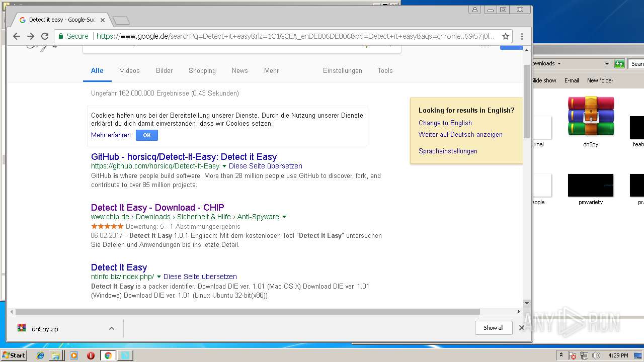Translate the ntinfo.biz result page
Screen dimensions: 644x362
pyautogui.click(x=200, y=277)
